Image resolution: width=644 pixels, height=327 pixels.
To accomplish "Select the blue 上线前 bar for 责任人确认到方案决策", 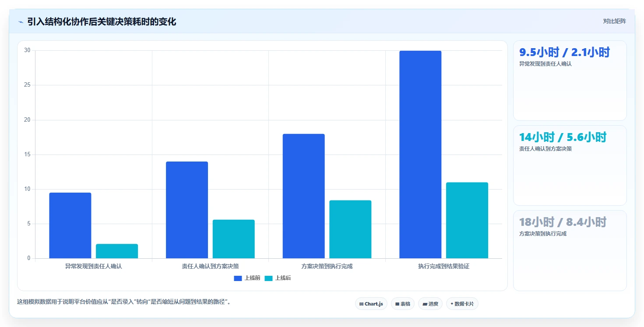I will [187, 210].
